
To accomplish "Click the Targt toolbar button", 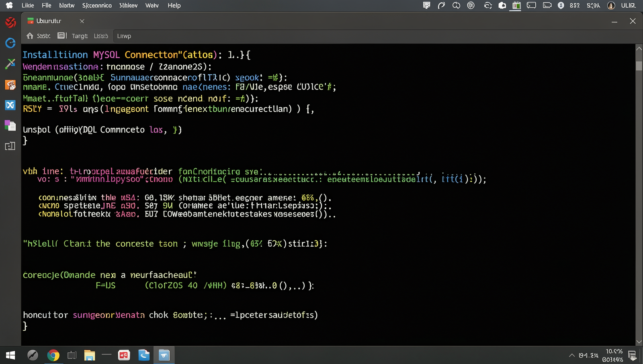I will tap(80, 36).
